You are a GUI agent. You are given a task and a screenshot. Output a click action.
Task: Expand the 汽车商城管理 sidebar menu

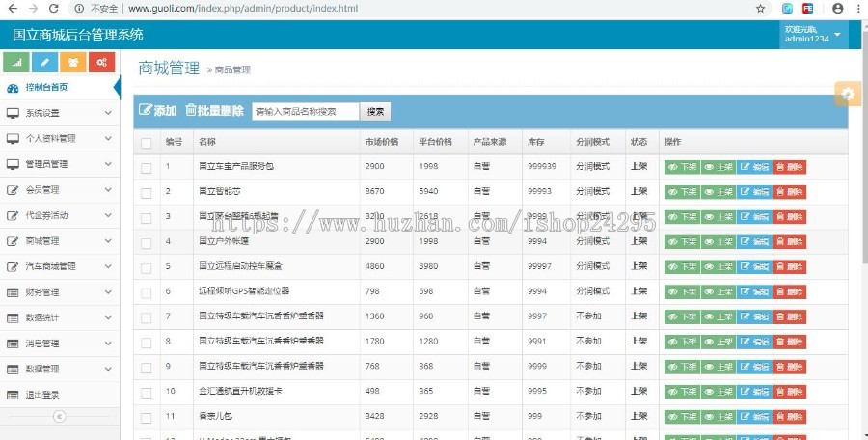pos(59,266)
